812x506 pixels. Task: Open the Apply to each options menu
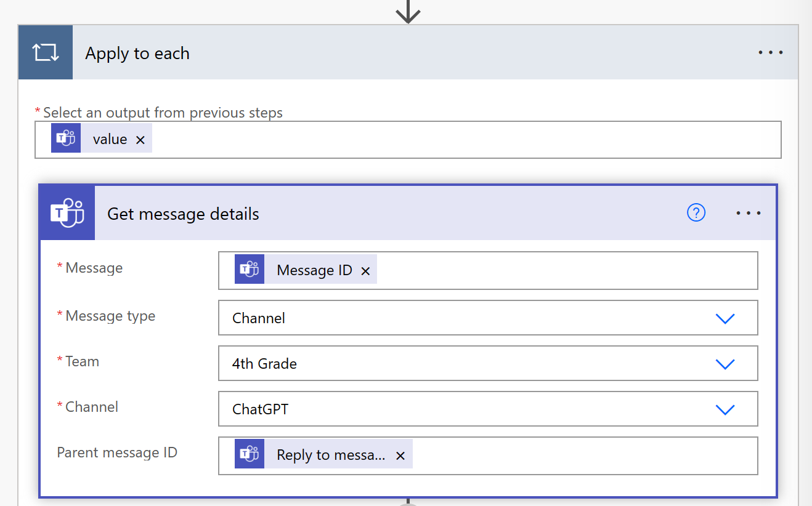click(x=770, y=53)
